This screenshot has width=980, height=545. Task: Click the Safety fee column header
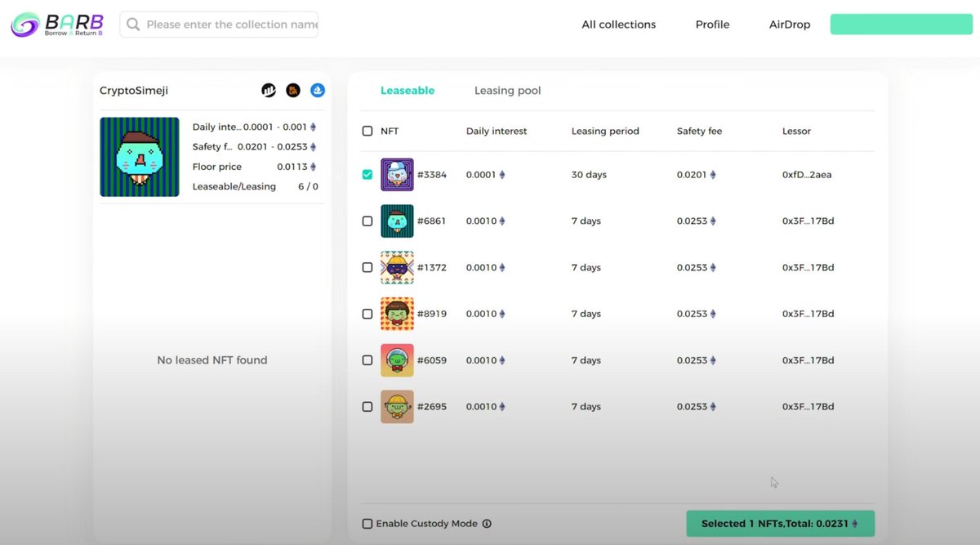click(699, 131)
